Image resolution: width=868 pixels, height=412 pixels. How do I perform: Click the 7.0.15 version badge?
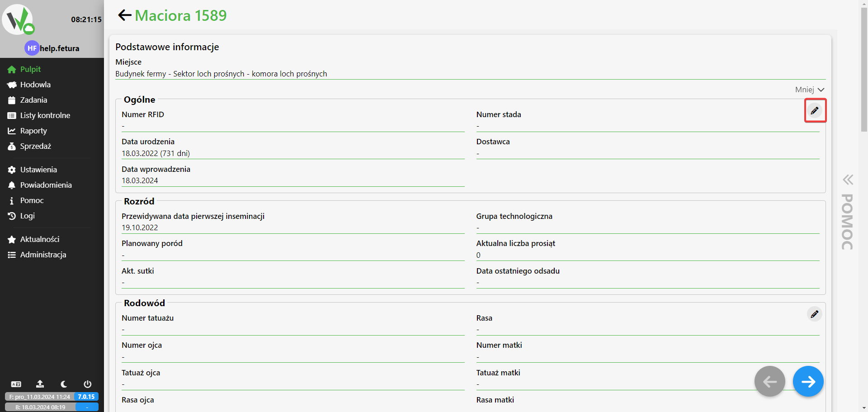[86, 397]
